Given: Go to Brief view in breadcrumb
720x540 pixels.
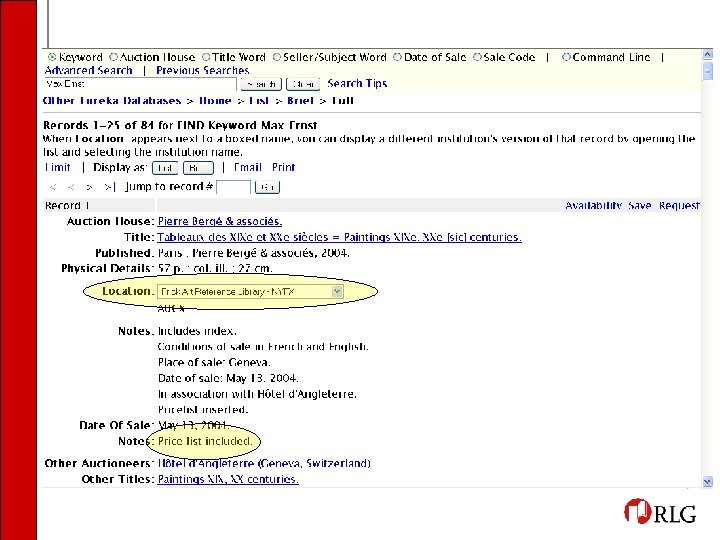Looking at the screenshot, I should pyautogui.click(x=300, y=101).
